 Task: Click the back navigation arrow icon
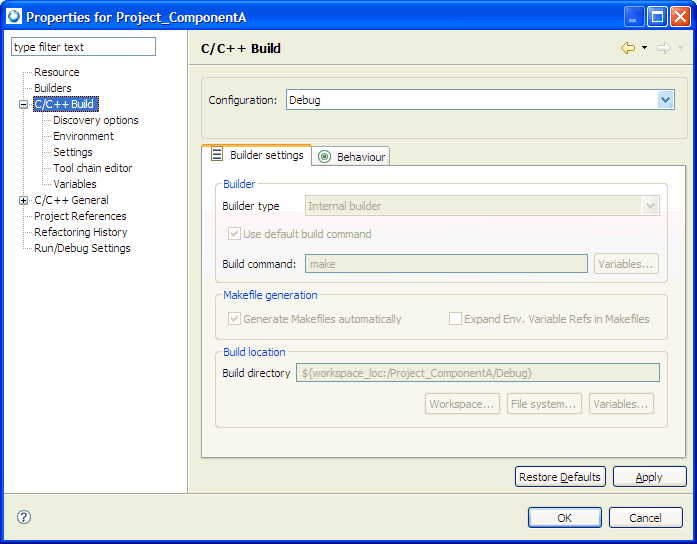point(627,48)
